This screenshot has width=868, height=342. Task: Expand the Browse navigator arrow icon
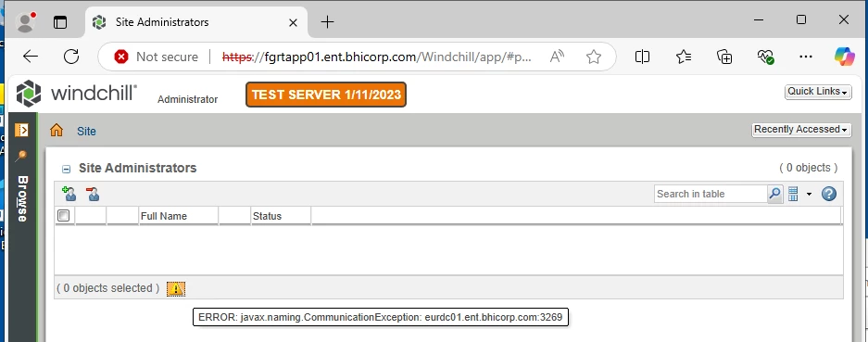(x=21, y=131)
